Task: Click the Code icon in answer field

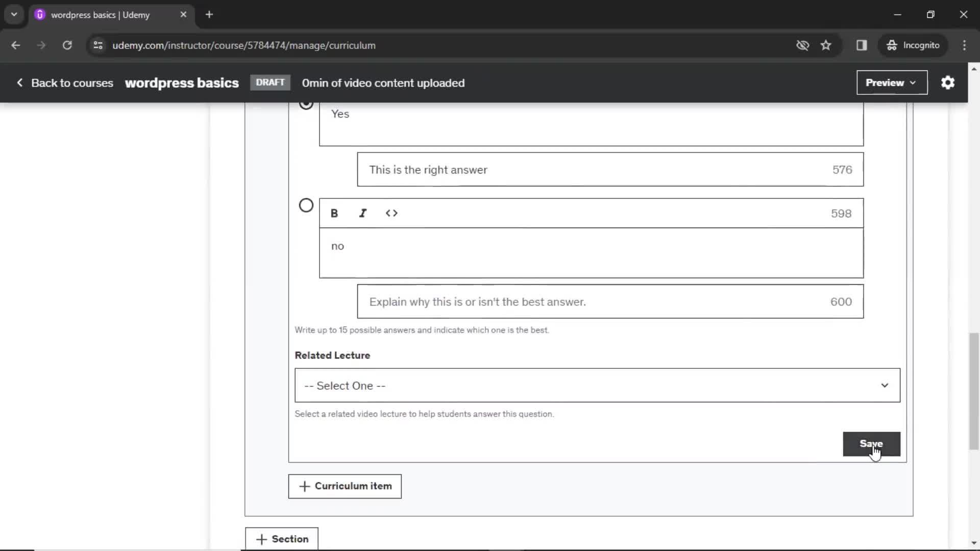Action: [x=391, y=214]
